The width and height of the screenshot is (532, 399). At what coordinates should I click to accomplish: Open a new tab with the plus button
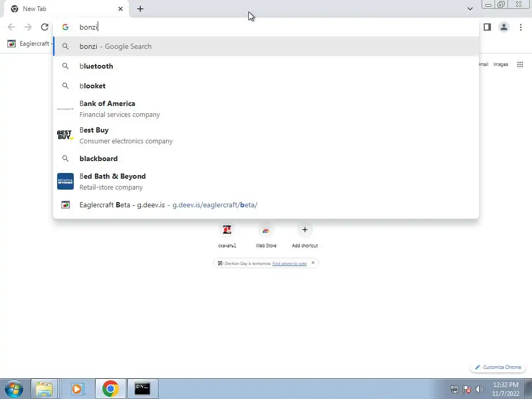point(140,9)
